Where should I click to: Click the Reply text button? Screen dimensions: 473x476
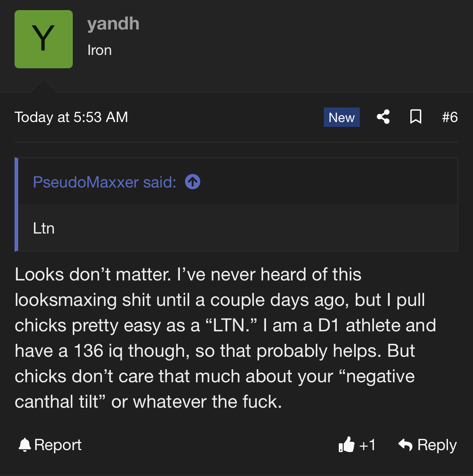coord(437,445)
